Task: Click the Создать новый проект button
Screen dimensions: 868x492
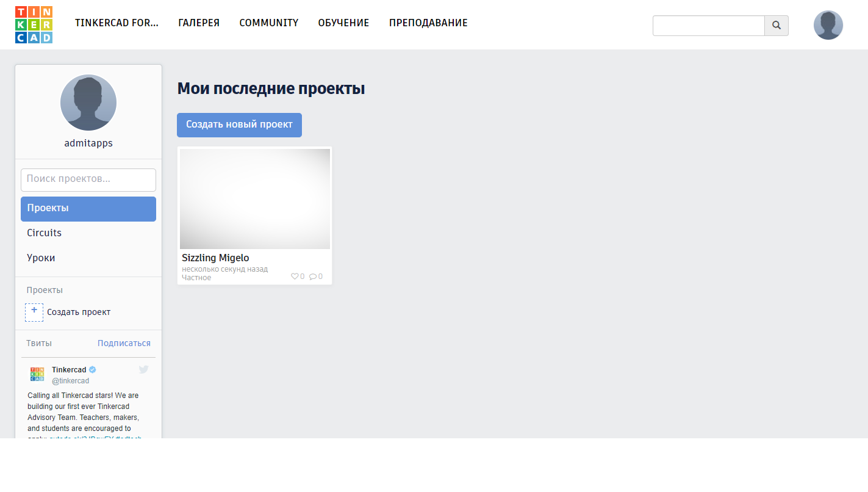Action: (x=239, y=125)
